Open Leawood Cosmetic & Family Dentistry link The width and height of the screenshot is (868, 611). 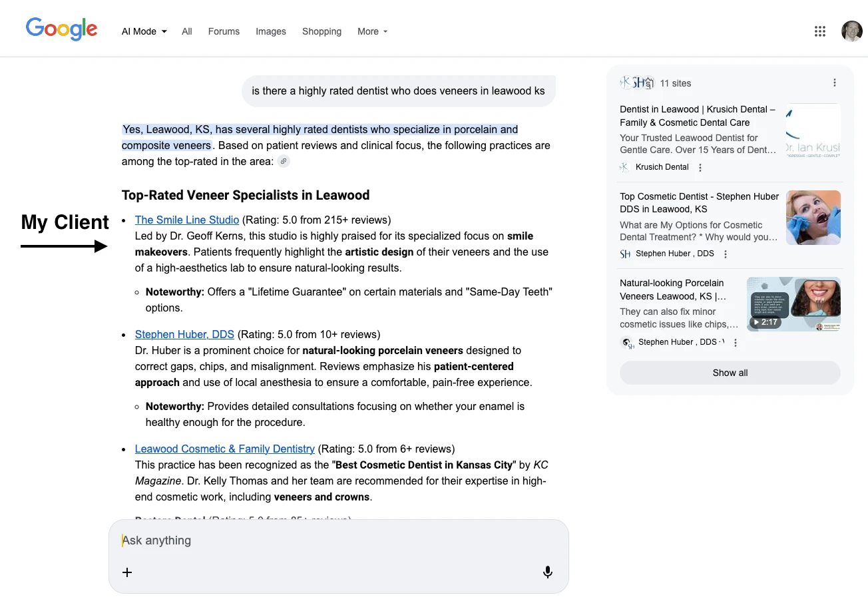224,449
